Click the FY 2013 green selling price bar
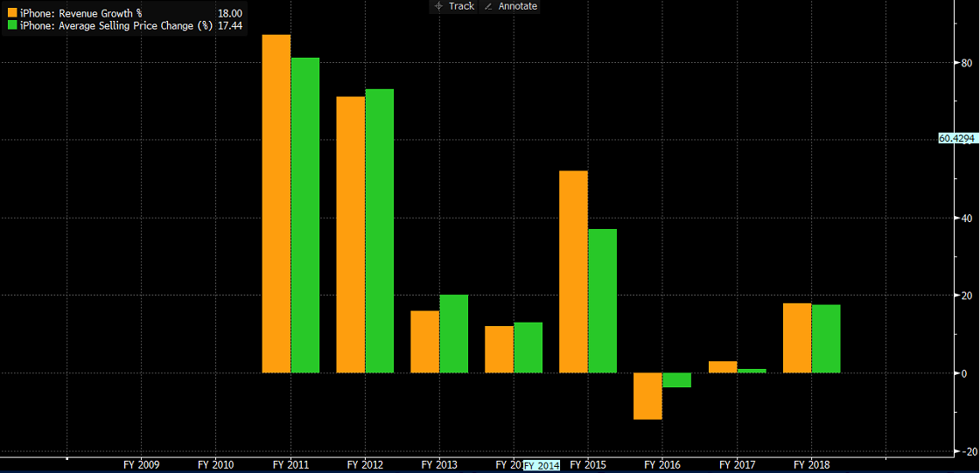The width and height of the screenshot is (980, 473). coord(454,334)
